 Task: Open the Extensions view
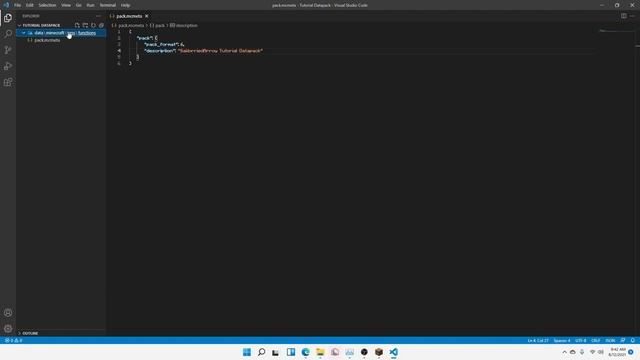(x=8, y=82)
